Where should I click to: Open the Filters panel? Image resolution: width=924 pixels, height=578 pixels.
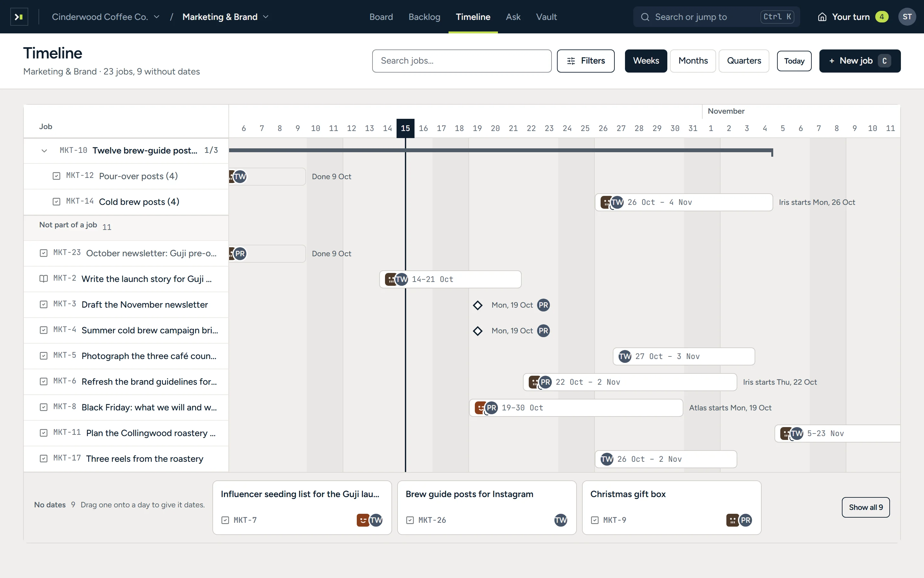click(585, 61)
